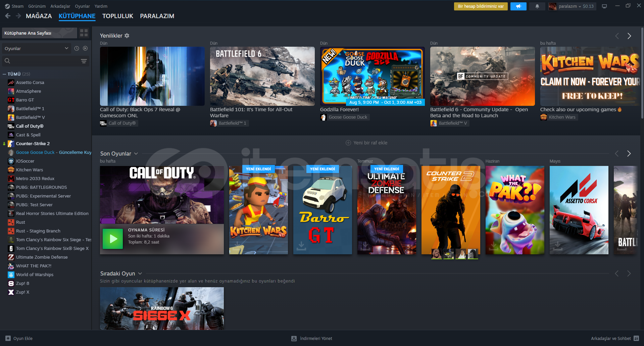Open Arkadaşlar ve Sohbet chat icon
644x346 pixels.
[636, 338]
